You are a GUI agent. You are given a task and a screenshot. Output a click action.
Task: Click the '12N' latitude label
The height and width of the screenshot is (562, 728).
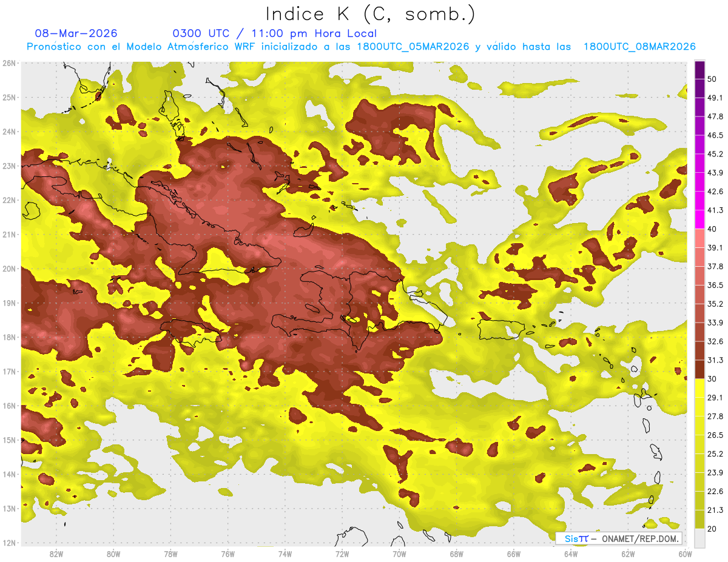click(x=9, y=543)
